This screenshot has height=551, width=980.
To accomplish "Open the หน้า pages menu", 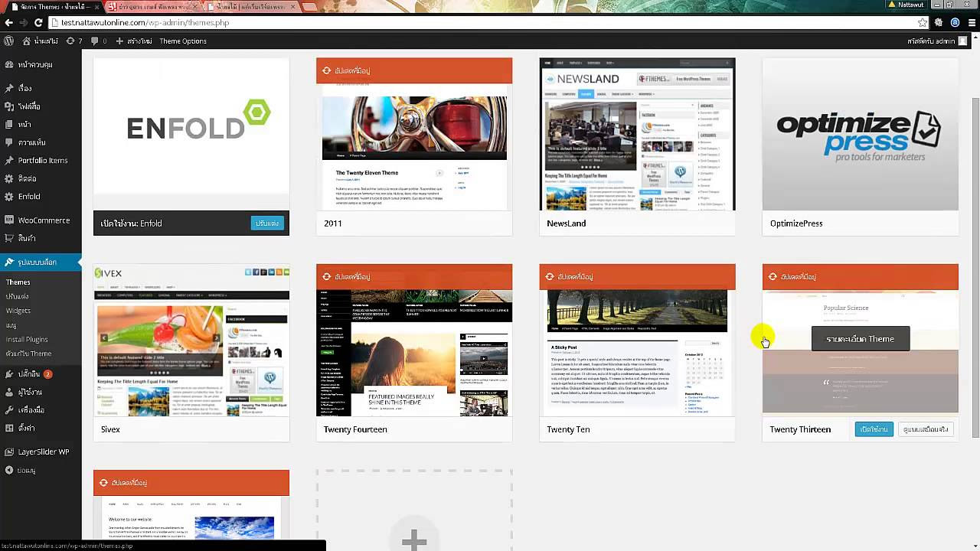I will pos(41,124).
